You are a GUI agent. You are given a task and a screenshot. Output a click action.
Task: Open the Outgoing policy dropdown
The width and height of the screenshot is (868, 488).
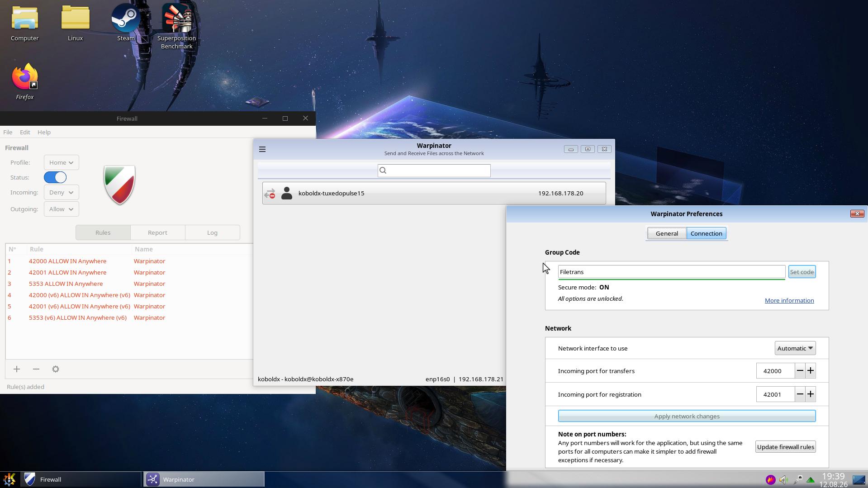point(61,209)
